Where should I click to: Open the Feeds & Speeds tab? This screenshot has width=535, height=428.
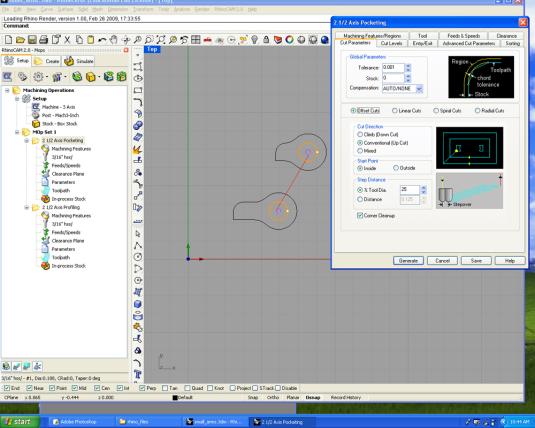point(463,36)
